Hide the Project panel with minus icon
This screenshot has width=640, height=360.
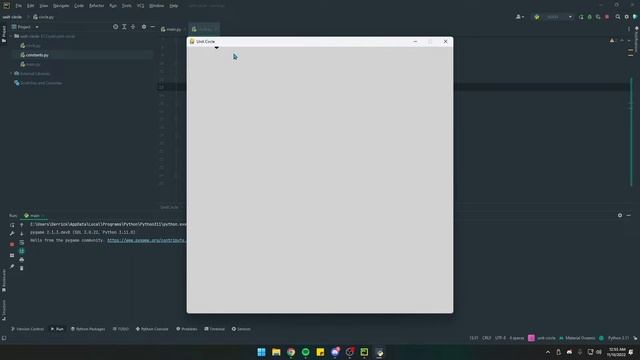(153, 27)
